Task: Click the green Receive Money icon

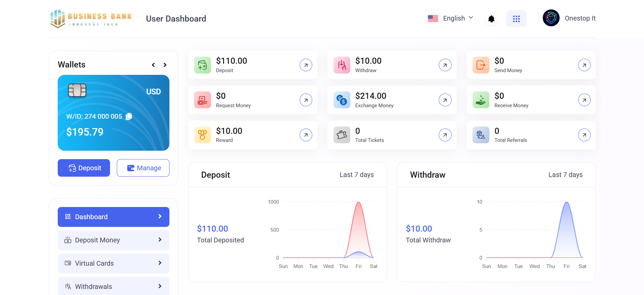Action: coord(481,100)
